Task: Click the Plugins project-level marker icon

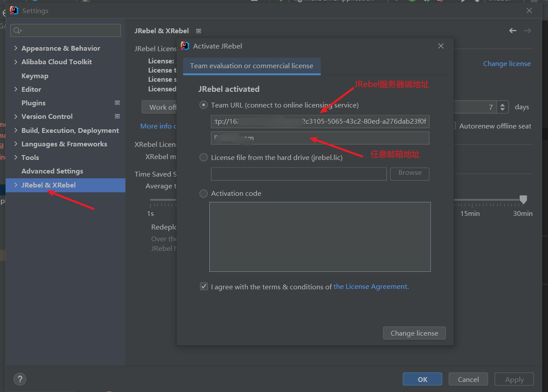Action: point(117,103)
